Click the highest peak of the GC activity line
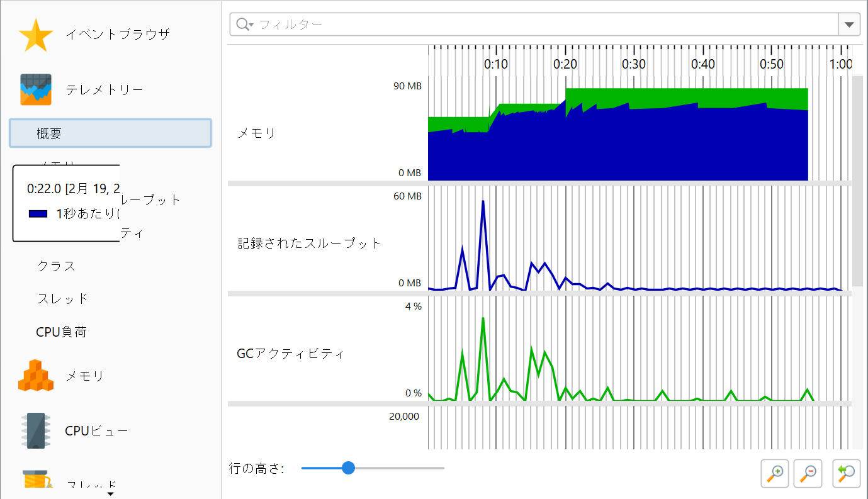This screenshot has width=868, height=499. click(x=483, y=318)
